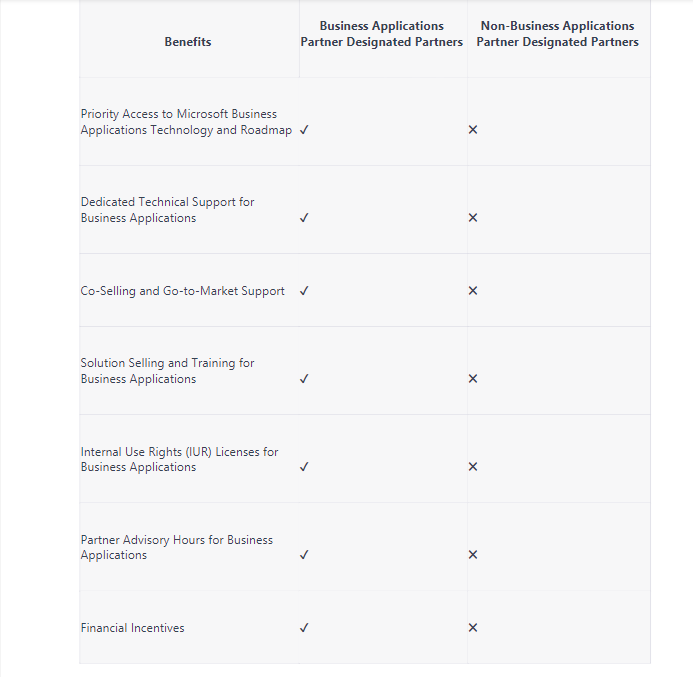Click the checkmark in the Priority Access row

tap(304, 130)
